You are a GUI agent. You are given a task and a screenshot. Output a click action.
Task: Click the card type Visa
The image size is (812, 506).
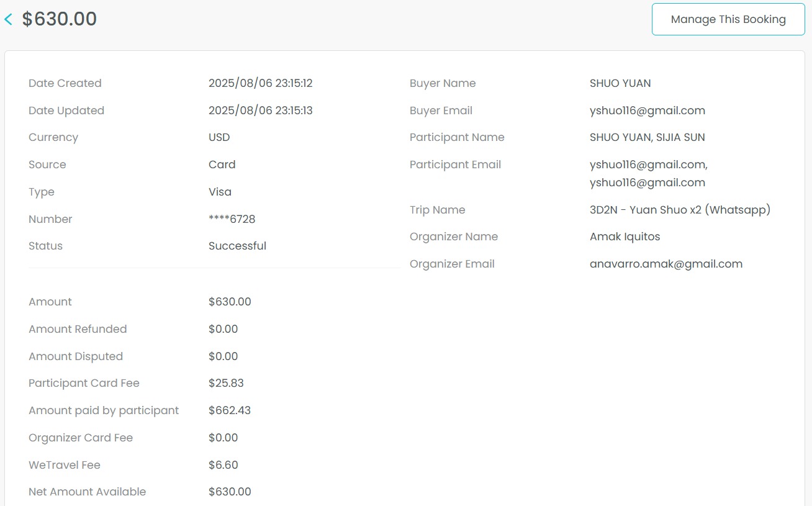[x=220, y=192]
